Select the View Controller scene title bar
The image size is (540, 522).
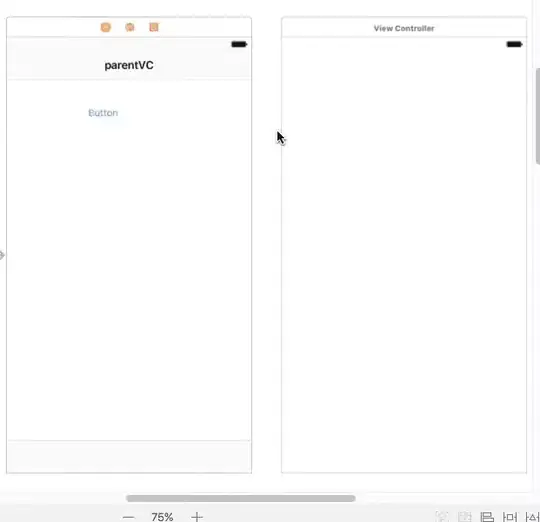point(404,28)
